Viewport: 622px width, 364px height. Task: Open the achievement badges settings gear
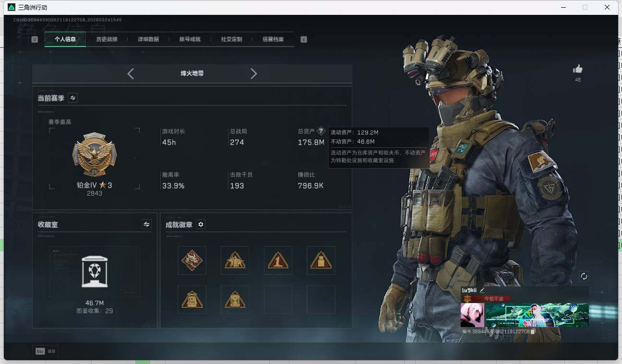click(x=201, y=224)
